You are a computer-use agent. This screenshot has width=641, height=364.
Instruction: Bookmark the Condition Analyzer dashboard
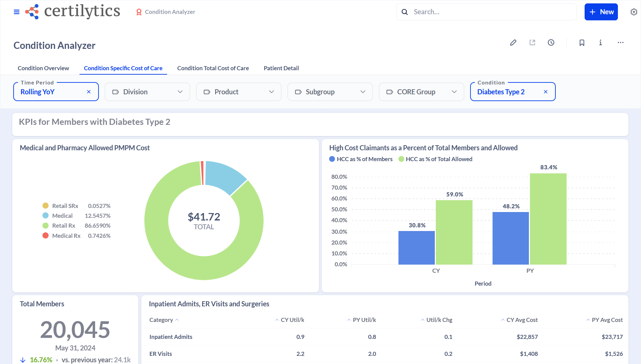click(x=582, y=42)
